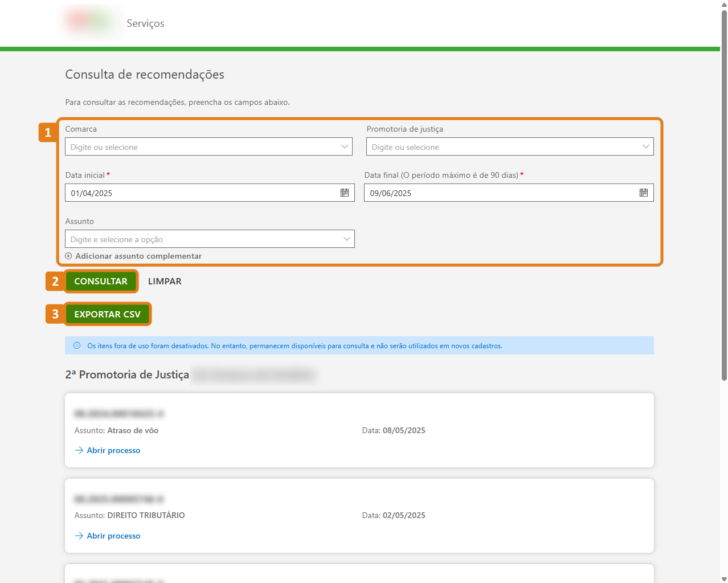Click LIMPAR to clear the form

(x=165, y=281)
